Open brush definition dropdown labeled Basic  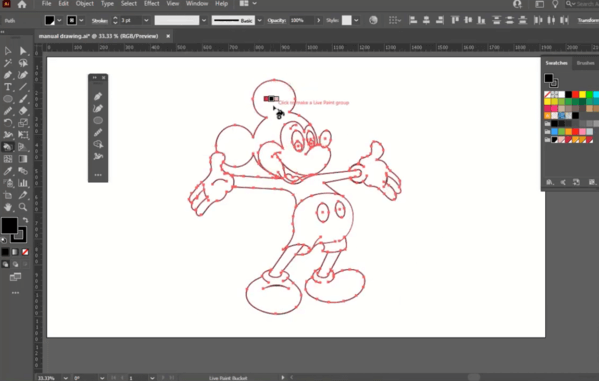pyautogui.click(x=259, y=21)
